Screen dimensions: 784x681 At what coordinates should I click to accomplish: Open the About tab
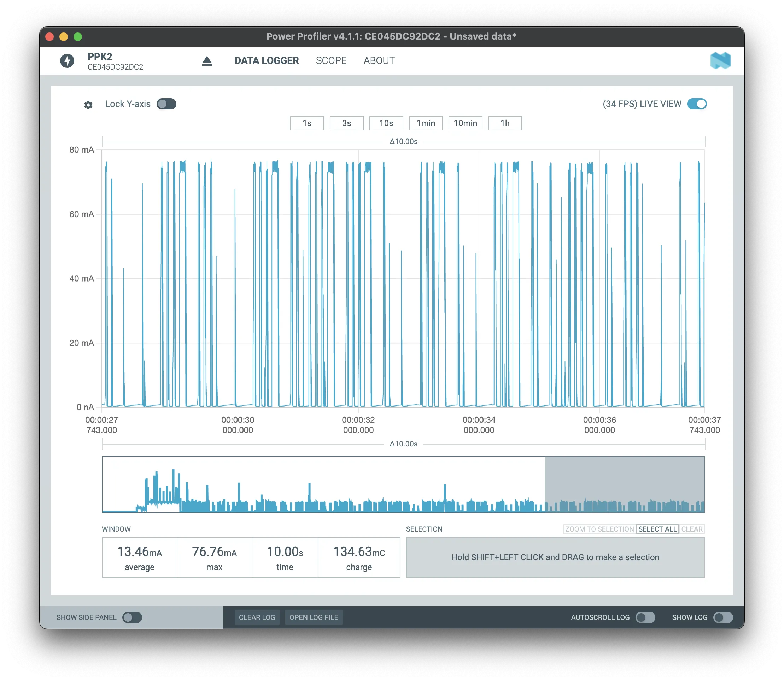(x=379, y=61)
